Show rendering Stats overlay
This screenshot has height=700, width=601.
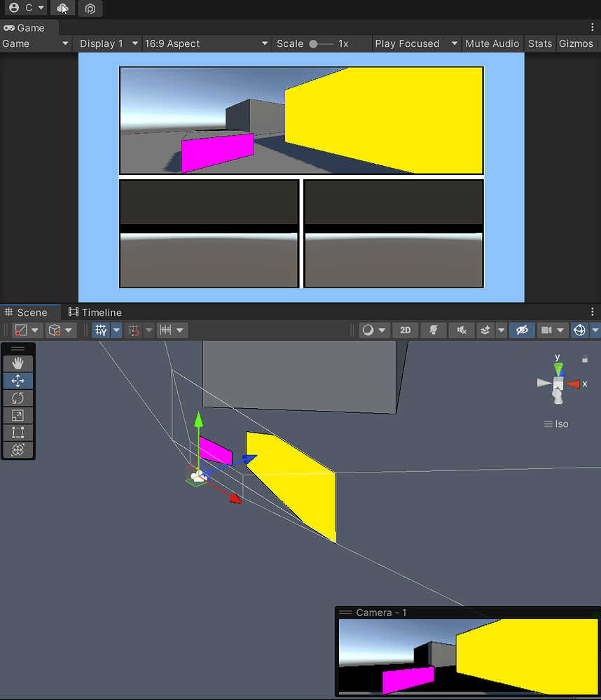[x=539, y=43]
